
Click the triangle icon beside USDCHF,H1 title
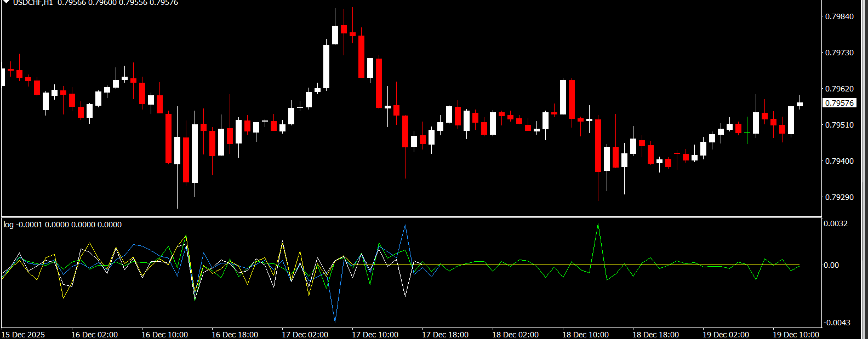6,2
